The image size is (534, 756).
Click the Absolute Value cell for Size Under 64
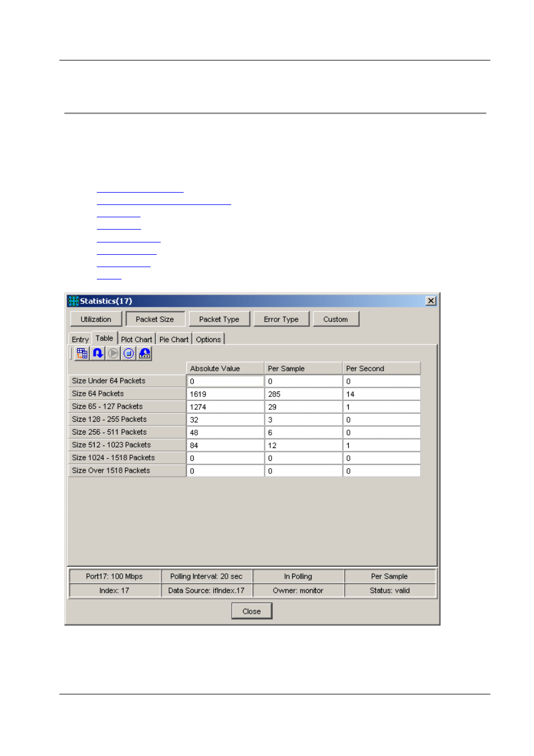[225, 381]
